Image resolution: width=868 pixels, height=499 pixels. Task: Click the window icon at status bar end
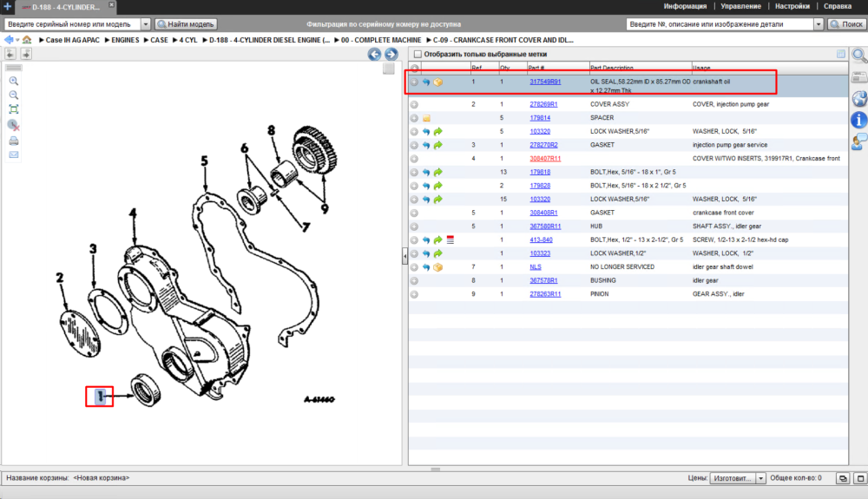tap(859, 478)
